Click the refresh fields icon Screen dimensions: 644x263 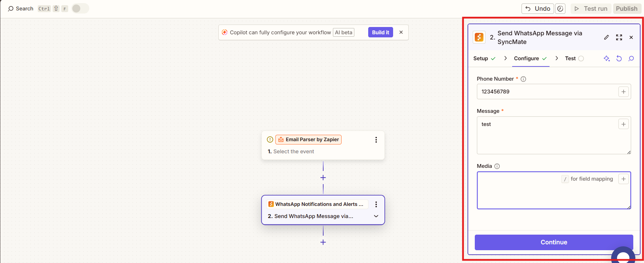pyautogui.click(x=619, y=58)
